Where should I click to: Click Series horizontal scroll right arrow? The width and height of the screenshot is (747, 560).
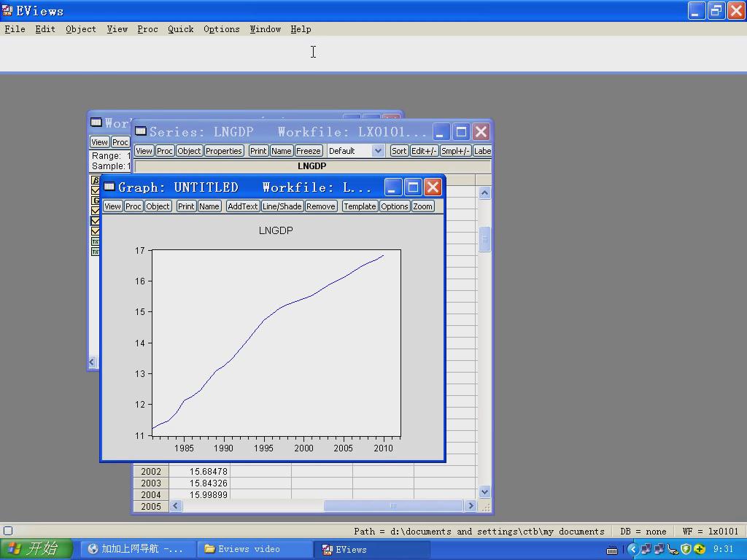471,506
